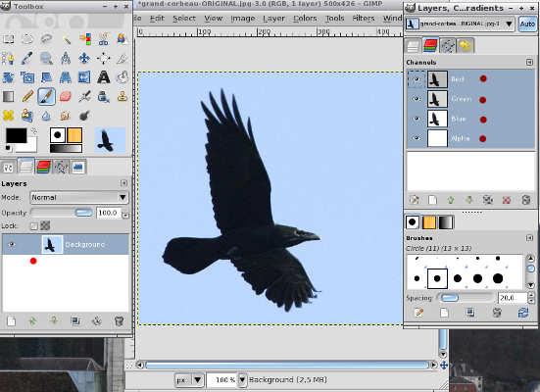
Task: Open the Image menu
Action: (242, 19)
